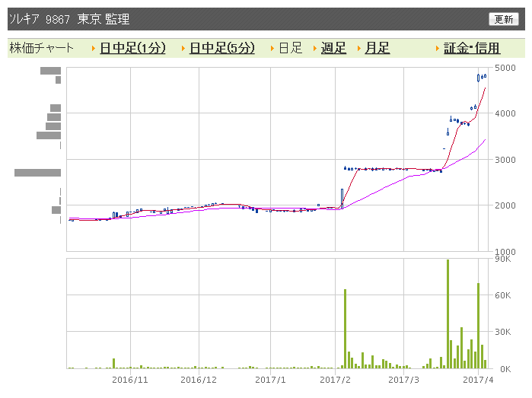Click the 2016/11 date axis label
Viewport: 532px width, 398px height.
click(x=130, y=380)
